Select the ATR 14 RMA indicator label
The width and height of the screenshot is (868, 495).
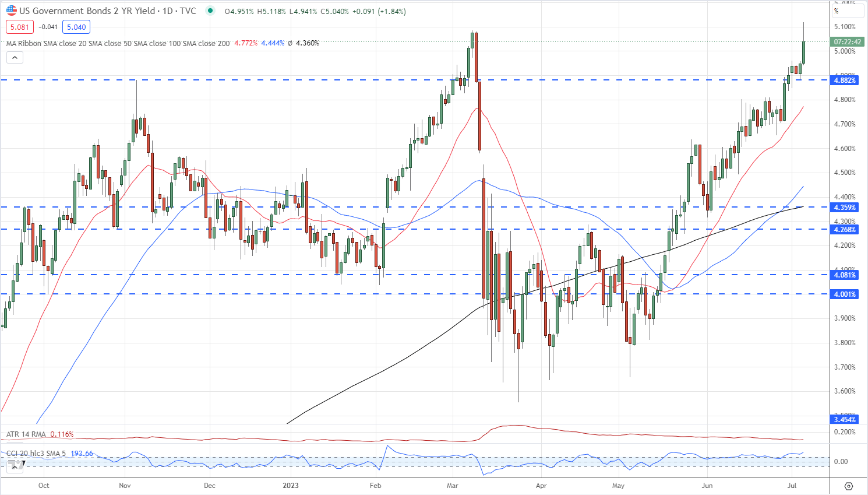(x=27, y=434)
